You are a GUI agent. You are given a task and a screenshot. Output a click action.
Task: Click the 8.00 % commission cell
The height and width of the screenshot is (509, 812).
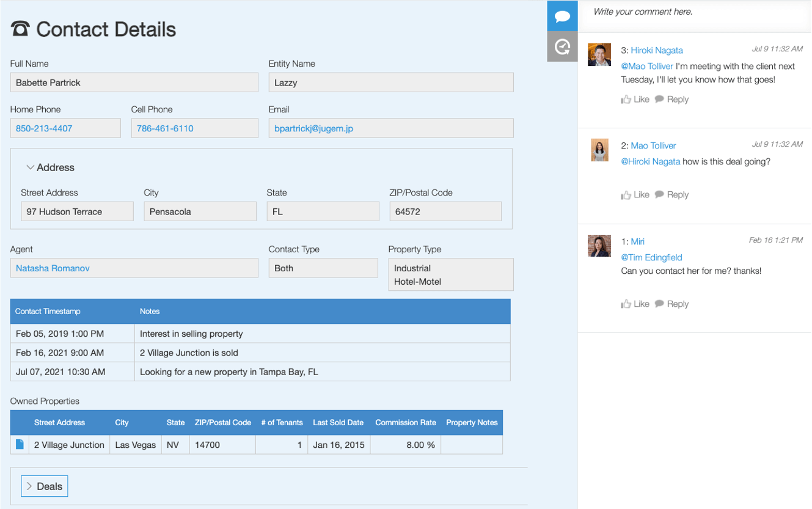coord(405,445)
